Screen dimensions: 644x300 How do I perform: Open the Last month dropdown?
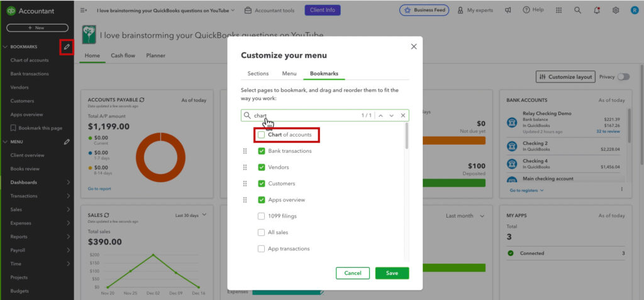(465, 216)
